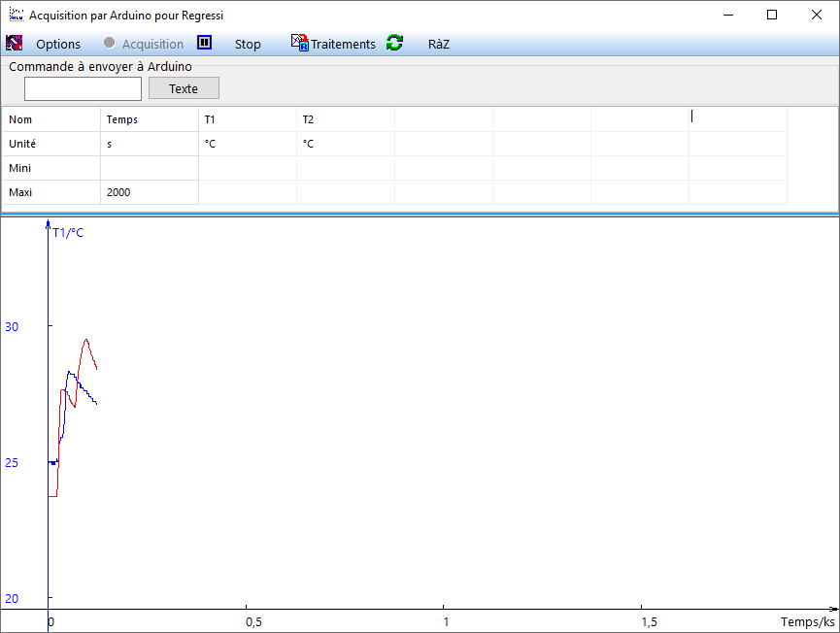
Task: Select the Acquisition menu item
Action: tap(152, 44)
